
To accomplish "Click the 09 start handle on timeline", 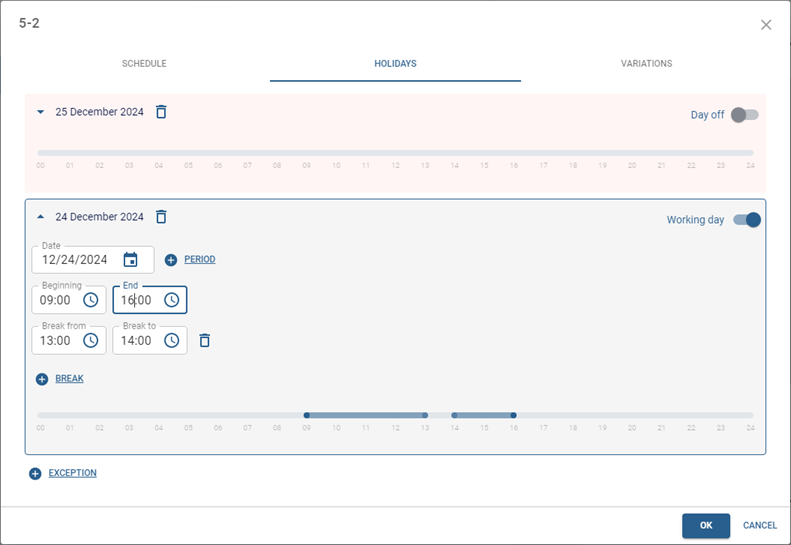I will coord(307,415).
